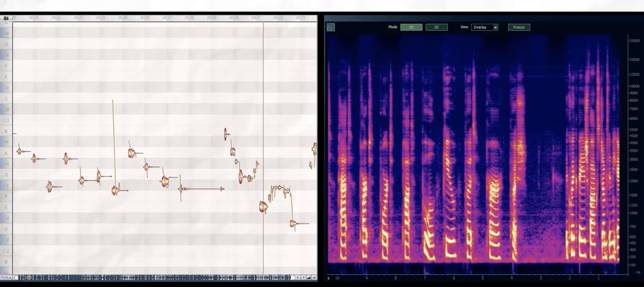Click 00:27 on the time ruler

(167, 18)
